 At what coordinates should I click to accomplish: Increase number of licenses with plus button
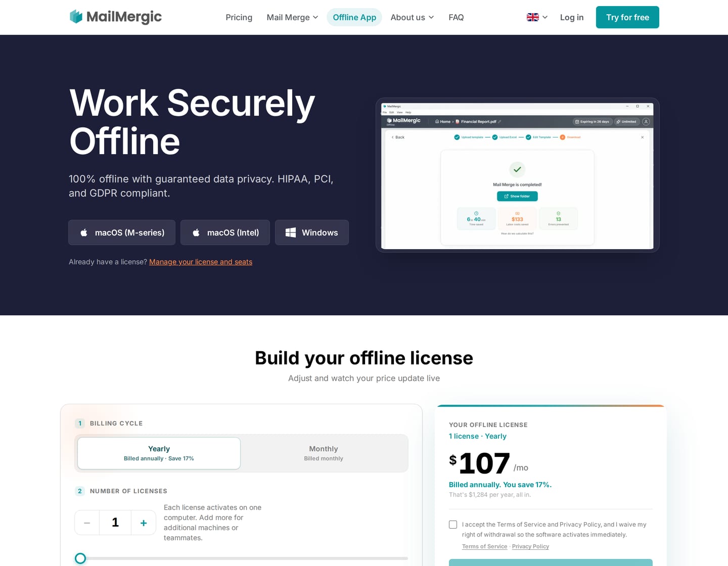pyautogui.click(x=144, y=523)
